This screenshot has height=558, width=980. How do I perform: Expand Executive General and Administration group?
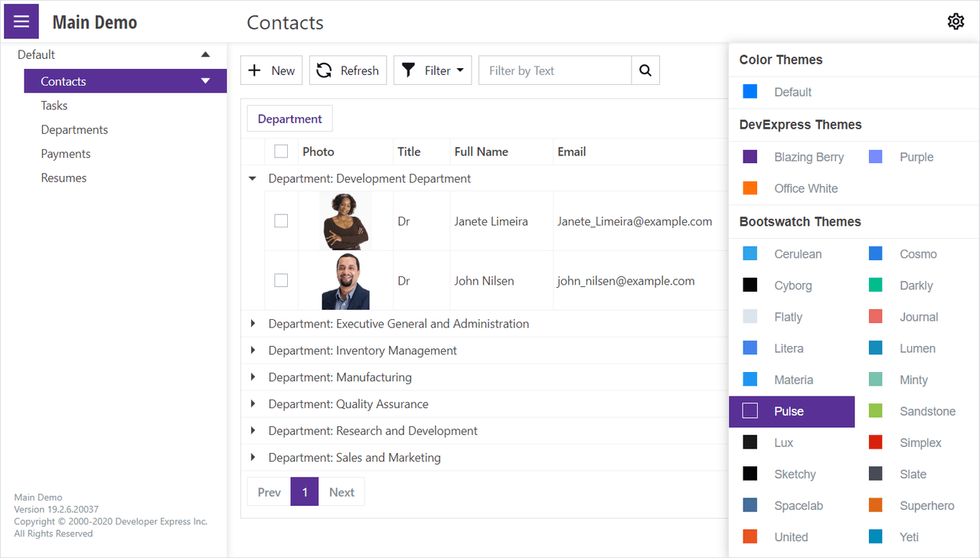253,324
